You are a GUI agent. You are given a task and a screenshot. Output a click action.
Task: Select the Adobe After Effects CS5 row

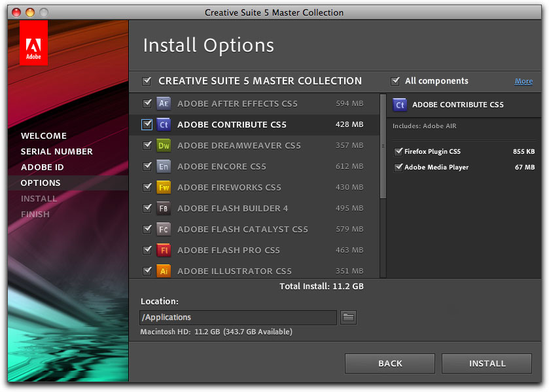tap(255, 103)
